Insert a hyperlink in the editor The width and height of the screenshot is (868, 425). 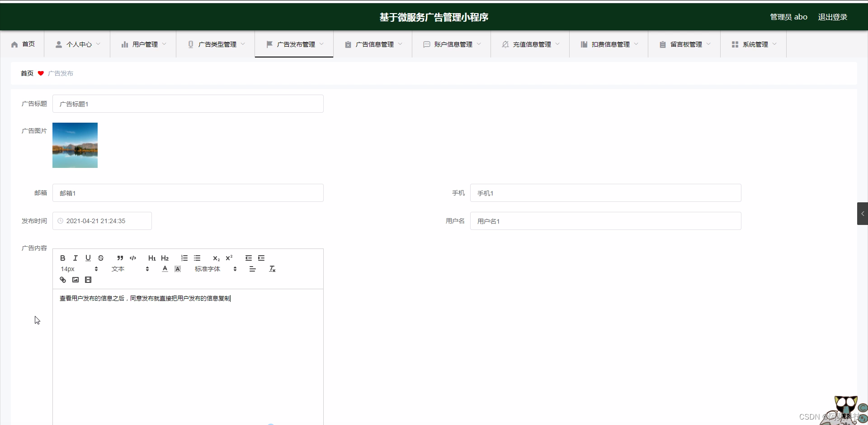[x=62, y=280]
